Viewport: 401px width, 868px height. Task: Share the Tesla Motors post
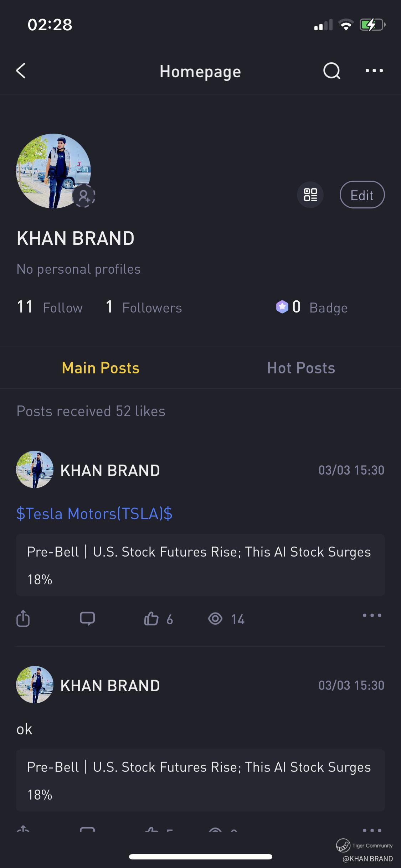point(23,619)
